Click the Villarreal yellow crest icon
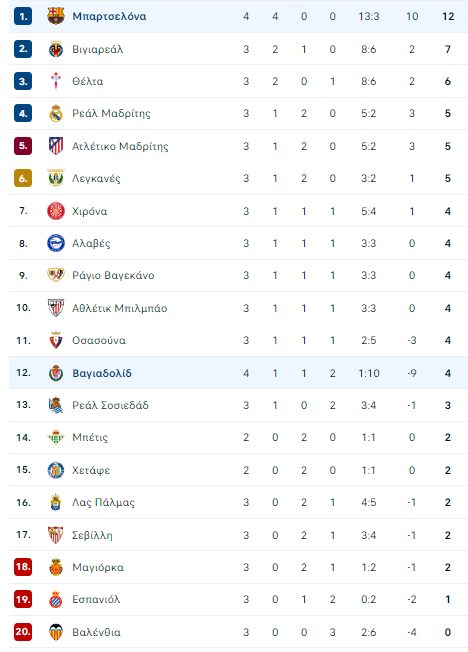 tap(56, 49)
